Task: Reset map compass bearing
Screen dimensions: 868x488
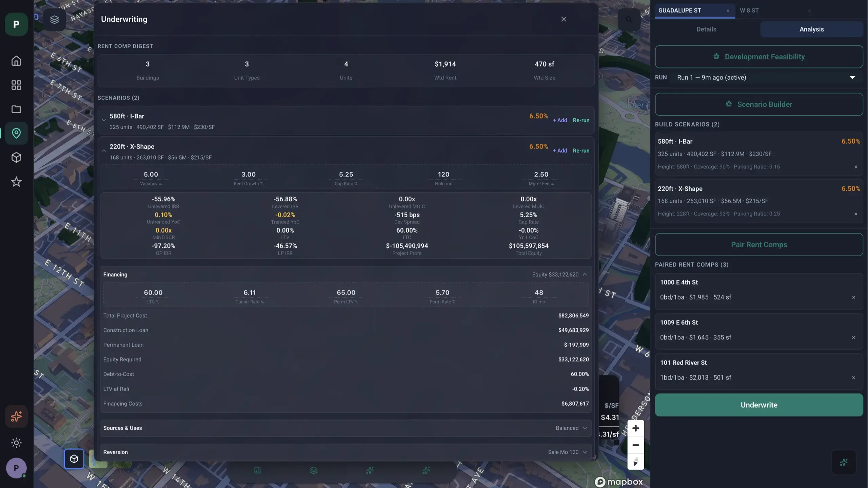Action: click(636, 462)
